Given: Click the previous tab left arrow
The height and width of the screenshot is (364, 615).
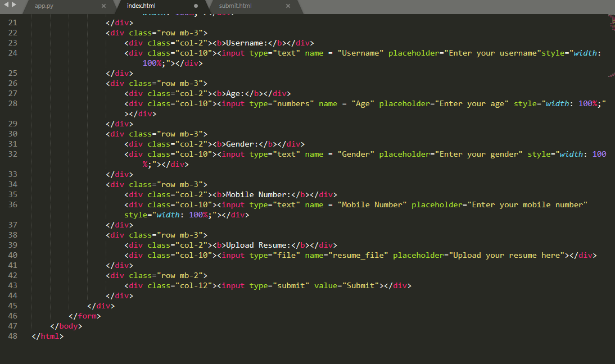Looking at the screenshot, I should [x=6, y=5].
